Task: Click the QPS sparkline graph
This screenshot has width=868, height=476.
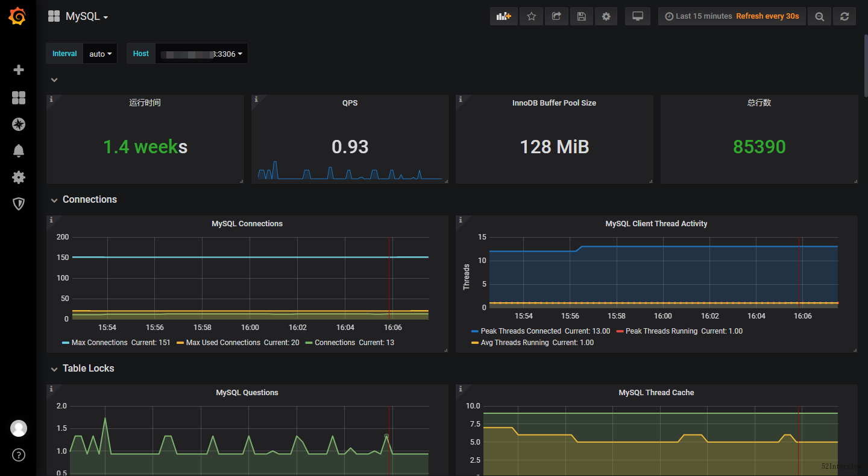Action: [350, 171]
